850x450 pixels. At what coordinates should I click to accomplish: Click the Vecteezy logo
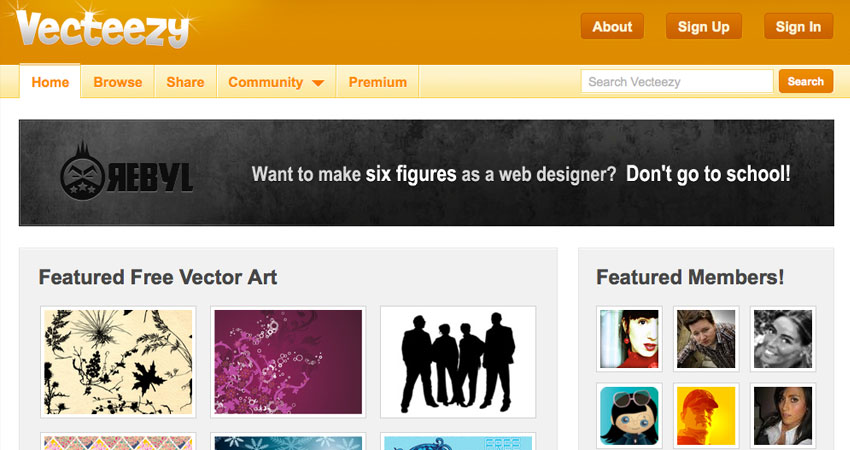(102, 30)
